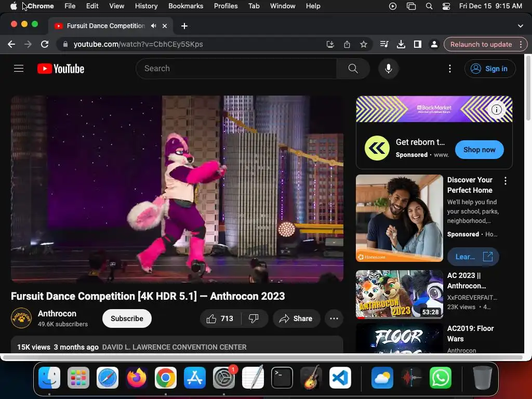The height and width of the screenshot is (399, 532).
Task: Share the Fursuit Dance Competition video
Action: [296, 318]
